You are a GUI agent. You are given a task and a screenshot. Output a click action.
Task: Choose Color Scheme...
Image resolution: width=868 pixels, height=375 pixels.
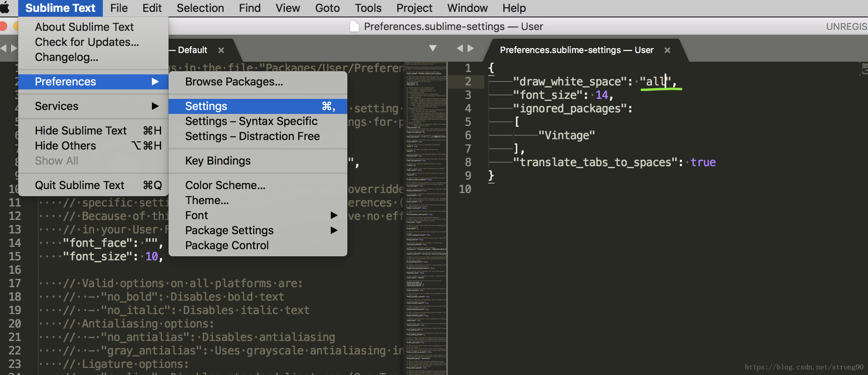[x=258, y=185]
